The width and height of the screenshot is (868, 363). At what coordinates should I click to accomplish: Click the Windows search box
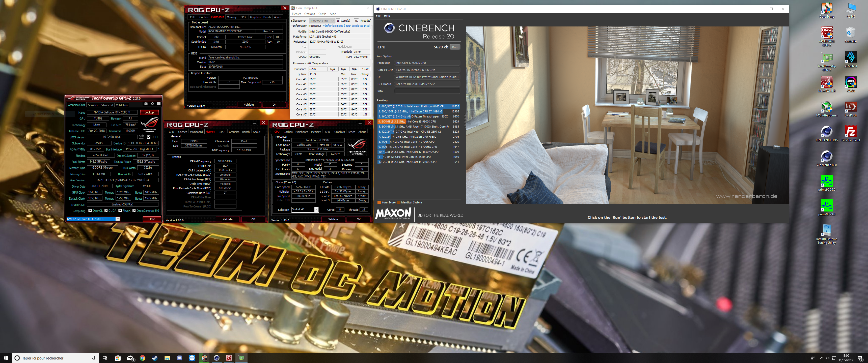coord(55,358)
